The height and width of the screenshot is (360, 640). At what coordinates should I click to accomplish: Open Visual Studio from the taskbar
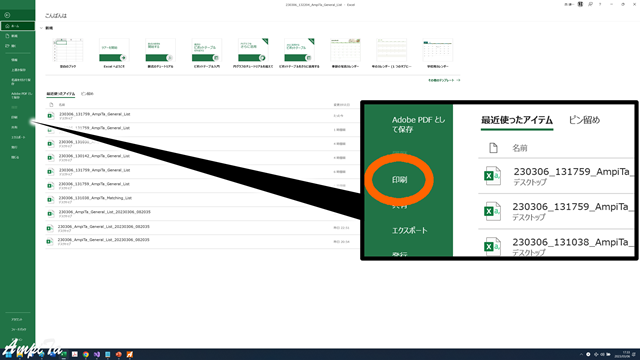click(x=97, y=354)
